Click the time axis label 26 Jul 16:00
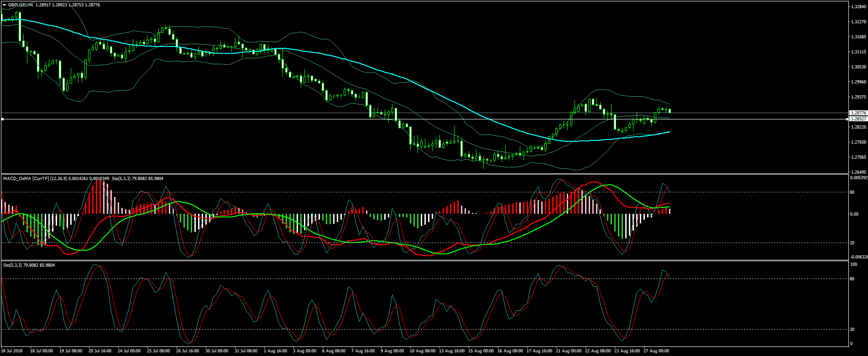The height and width of the screenshot is (356, 868). point(188,351)
